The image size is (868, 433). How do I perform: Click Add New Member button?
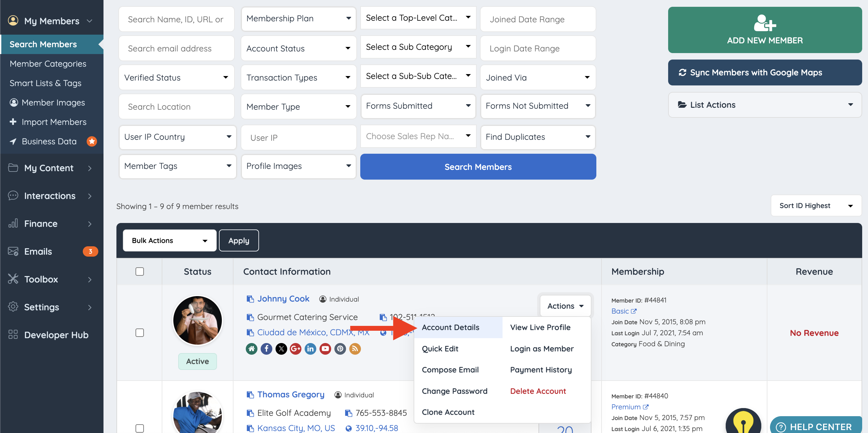tap(765, 30)
